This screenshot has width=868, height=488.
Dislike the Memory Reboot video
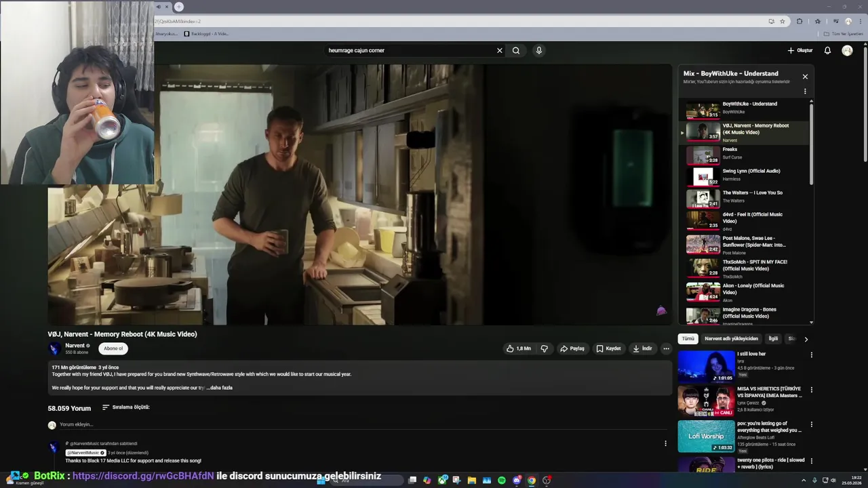click(544, 348)
